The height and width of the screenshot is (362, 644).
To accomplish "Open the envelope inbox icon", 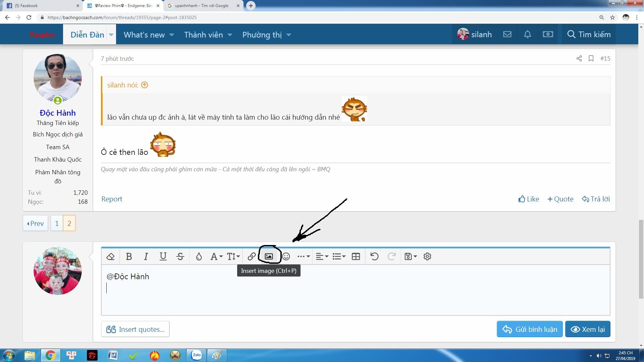I will click(507, 34).
